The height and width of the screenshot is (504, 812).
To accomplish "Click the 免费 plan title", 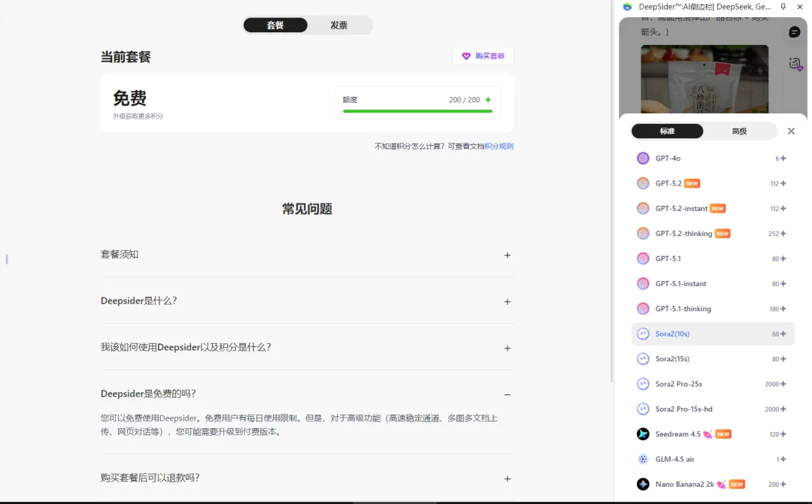I will [129, 98].
